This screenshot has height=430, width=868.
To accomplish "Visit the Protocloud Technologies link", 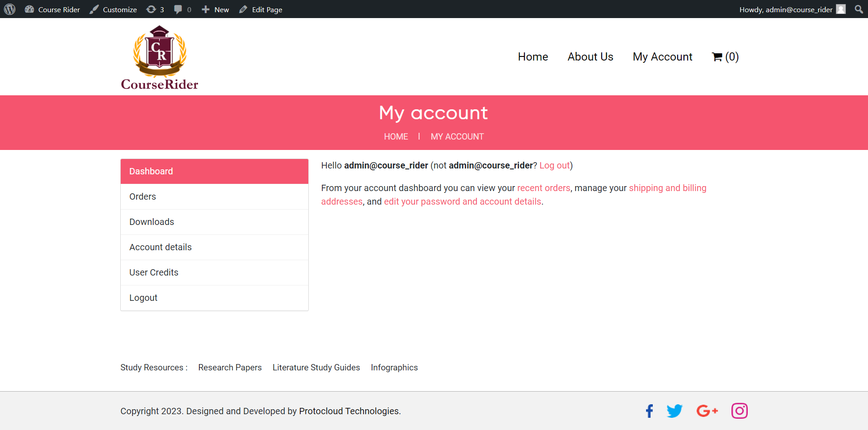I will (349, 411).
